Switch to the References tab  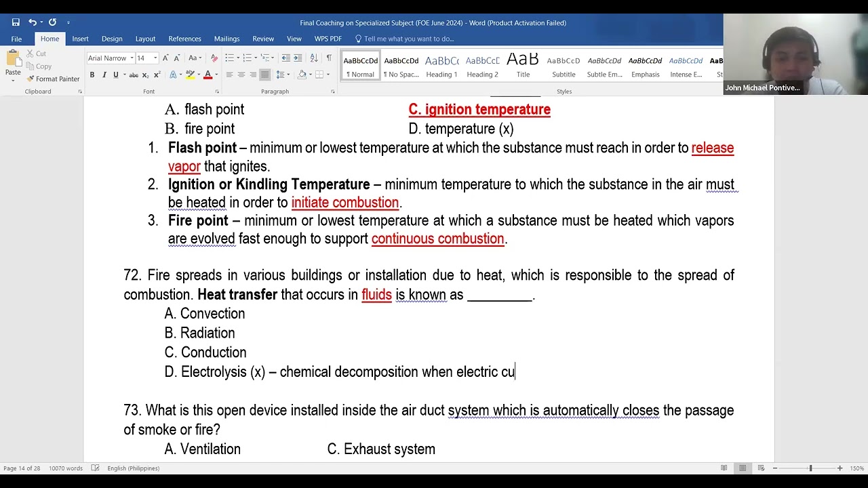pyautogui.click(x=184, y=39)
